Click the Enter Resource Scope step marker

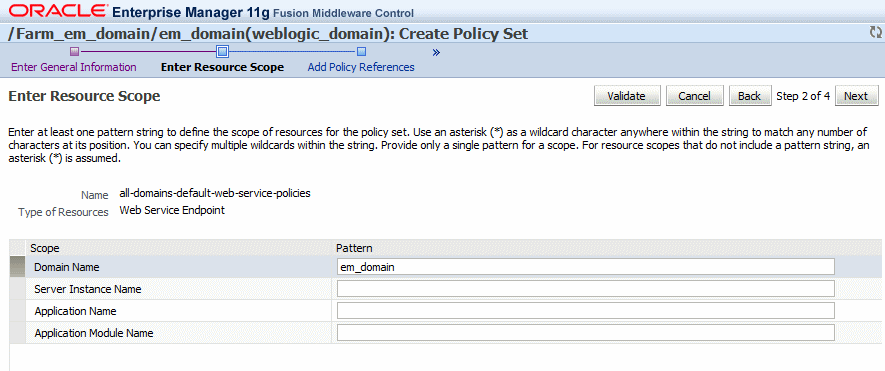(x=222, y=52)
